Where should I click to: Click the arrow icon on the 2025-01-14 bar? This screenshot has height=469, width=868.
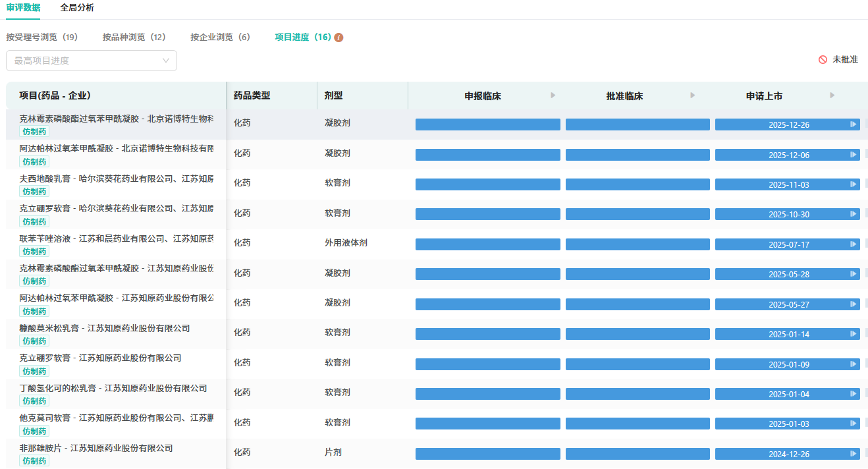(x=854, y=334)
